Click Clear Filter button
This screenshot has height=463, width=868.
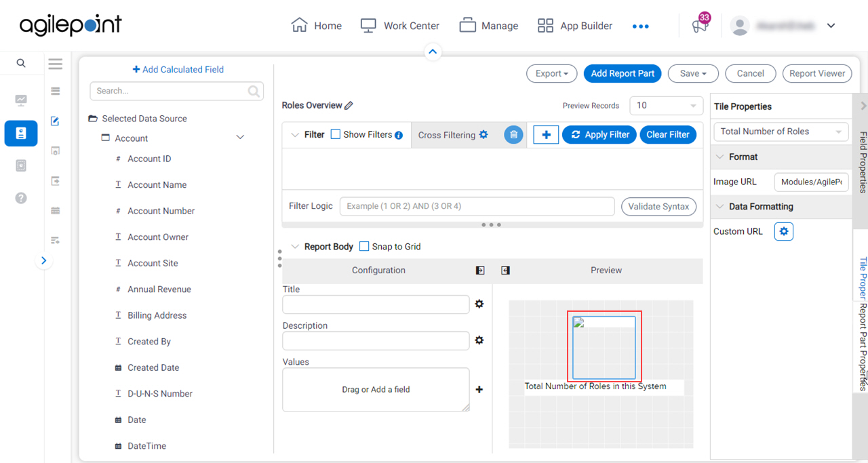click(x=668, y=135)
